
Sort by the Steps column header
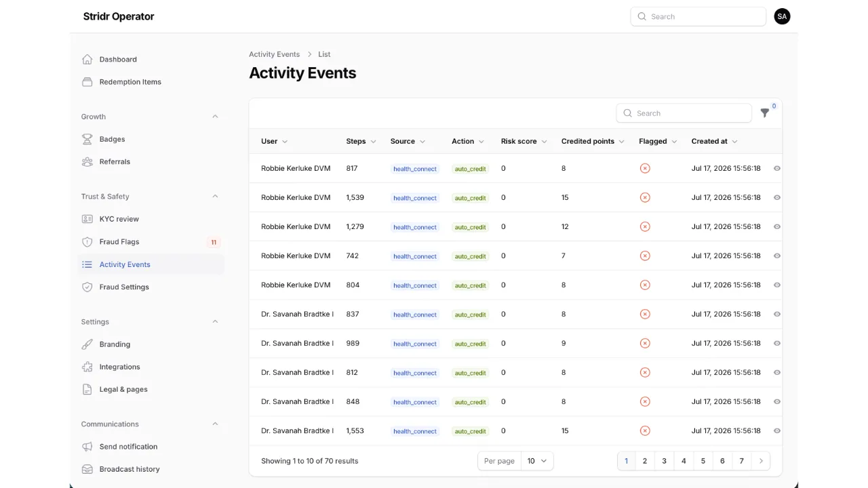(x=361, y=141)
